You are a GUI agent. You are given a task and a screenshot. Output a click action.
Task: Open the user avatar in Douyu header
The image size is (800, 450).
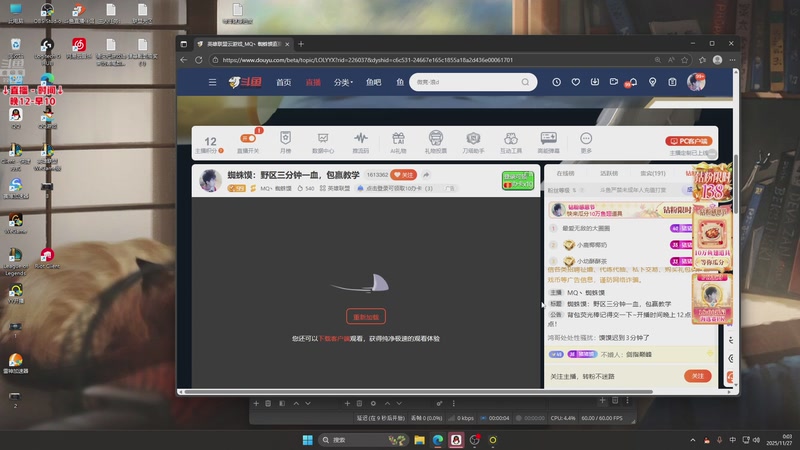(696, 82)
